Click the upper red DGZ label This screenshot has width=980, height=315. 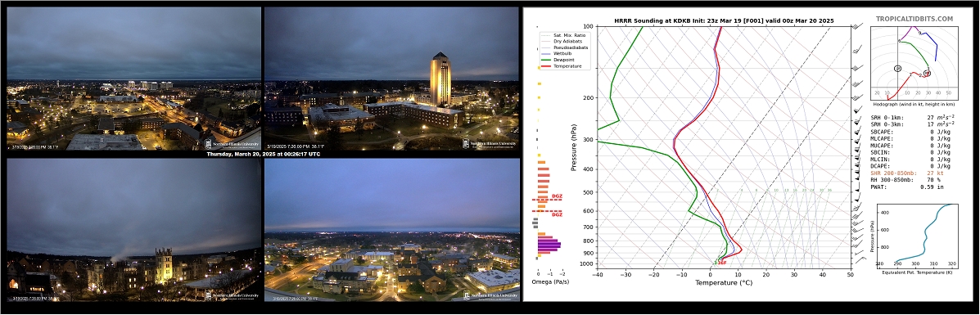tap(557, 196)
